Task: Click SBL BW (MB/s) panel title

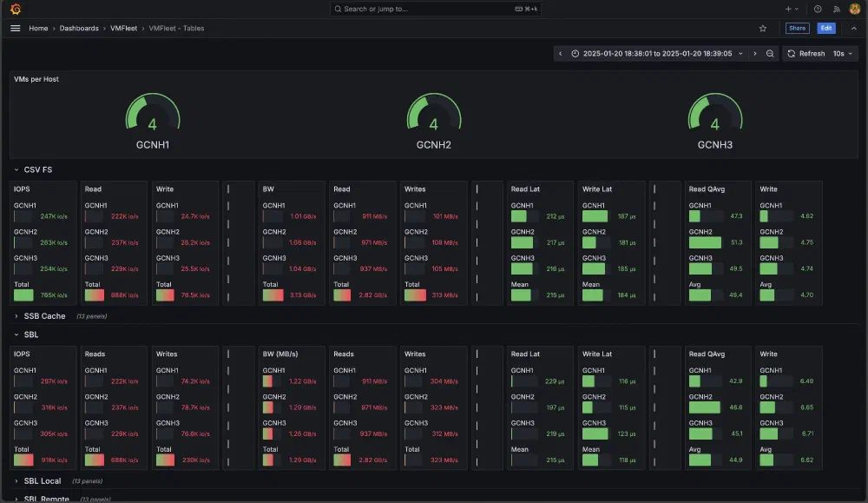Action: 280,354
